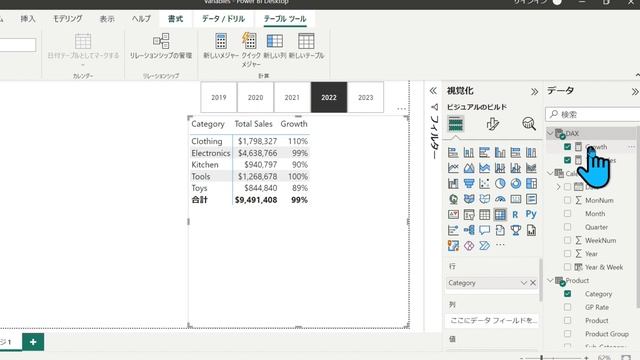Image resolution: width=640 pixels, height=360 pixels.
Task: Select the pie chart visual icon
Action: [x=500, y=184]
